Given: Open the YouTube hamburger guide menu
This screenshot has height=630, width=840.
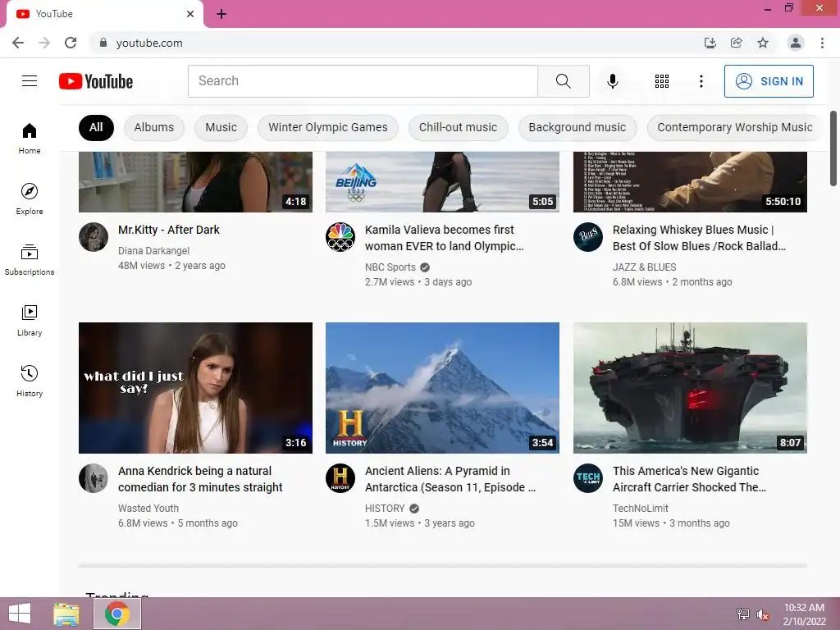Looking at the screenshot, I should click(x=30, y=81).
